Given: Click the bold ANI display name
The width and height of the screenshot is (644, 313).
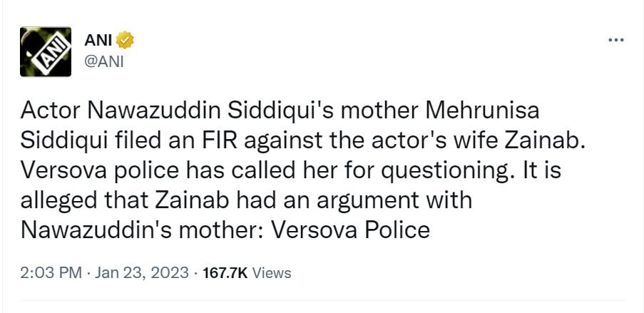Looking at the screenshot, I should pyautogui.click(x=99, y=40).
